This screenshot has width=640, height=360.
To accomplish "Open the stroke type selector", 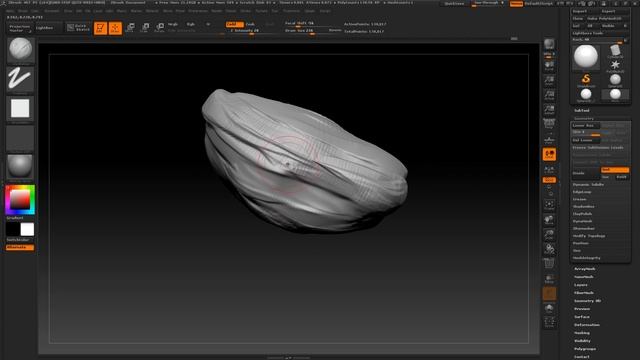I will click(20, 79).
